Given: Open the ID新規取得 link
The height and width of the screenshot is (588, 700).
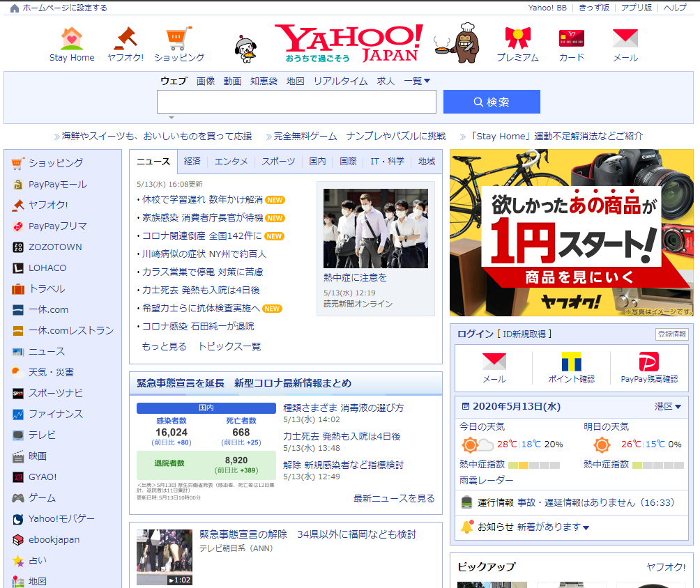Looking at the screenshot, I should pyautogui.click(x=524, y=334).
